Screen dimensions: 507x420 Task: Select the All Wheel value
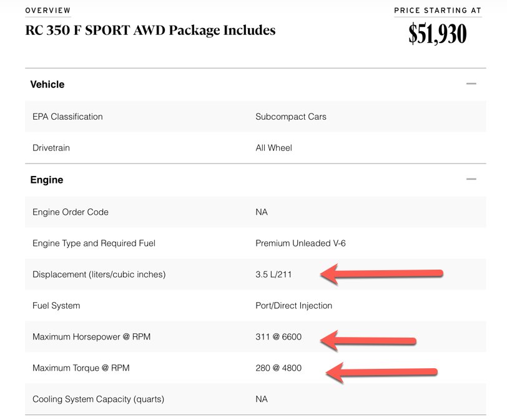273,148
